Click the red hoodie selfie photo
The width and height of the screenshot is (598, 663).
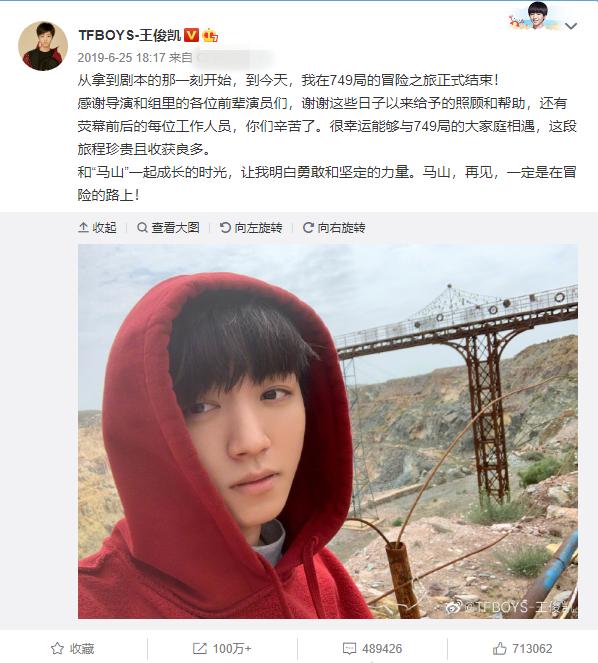point(328,431)
